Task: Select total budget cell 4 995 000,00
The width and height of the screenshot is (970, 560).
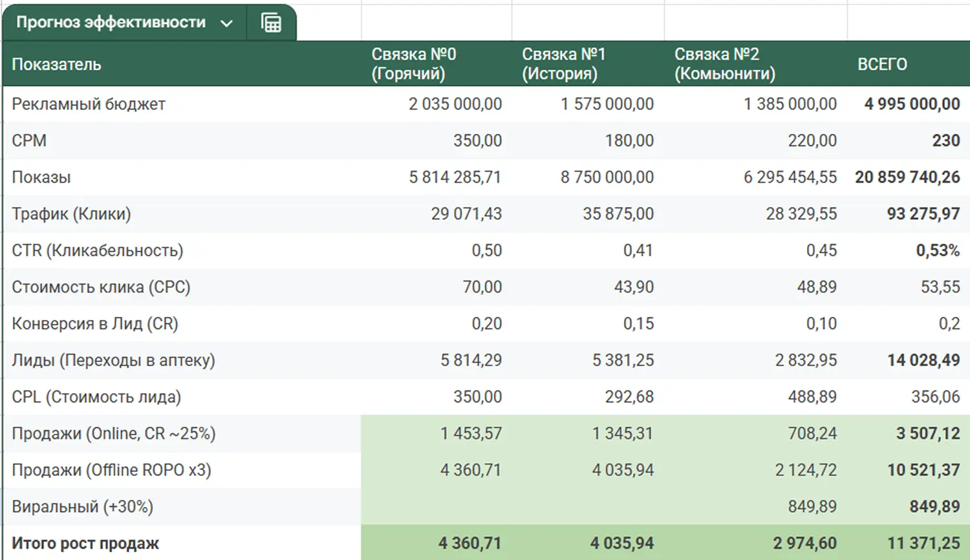Action: pyautogui.click(x=912, y=104)
